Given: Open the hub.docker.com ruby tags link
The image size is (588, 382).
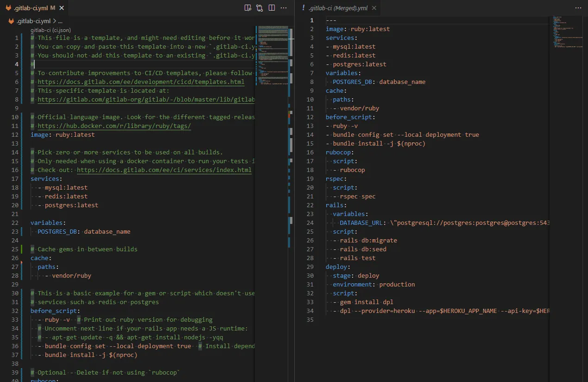Looking at the screenshot, I should [114, 126].
